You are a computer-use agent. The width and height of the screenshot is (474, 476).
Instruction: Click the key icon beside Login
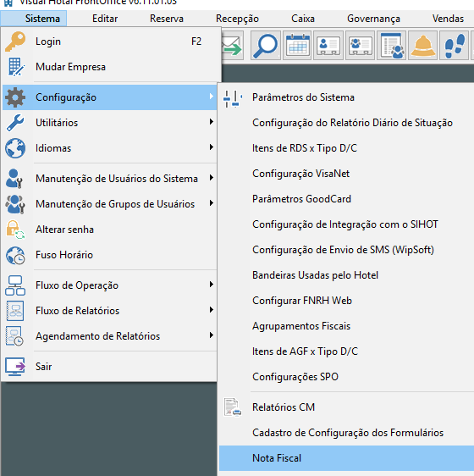(15, 42)
